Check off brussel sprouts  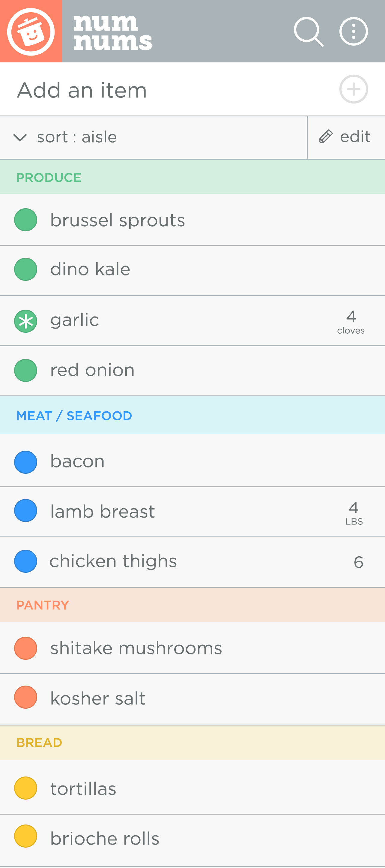click(25, 220)
